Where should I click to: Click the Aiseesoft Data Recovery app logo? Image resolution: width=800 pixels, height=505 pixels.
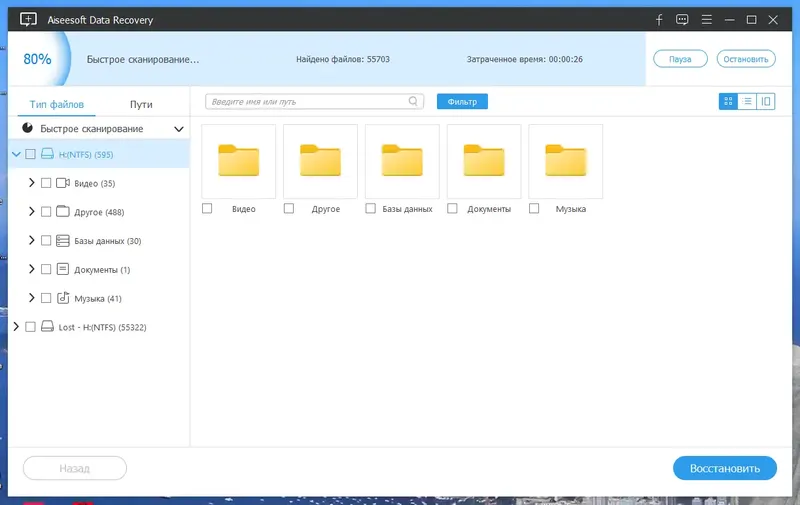click(x=28, y=19)
